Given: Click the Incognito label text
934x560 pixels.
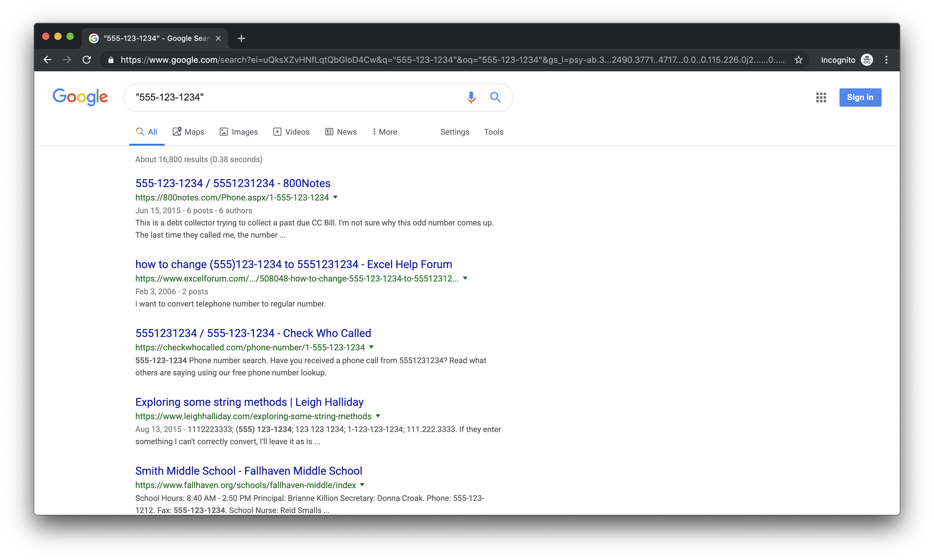Looking at the screenshot, I should (838, 60).
